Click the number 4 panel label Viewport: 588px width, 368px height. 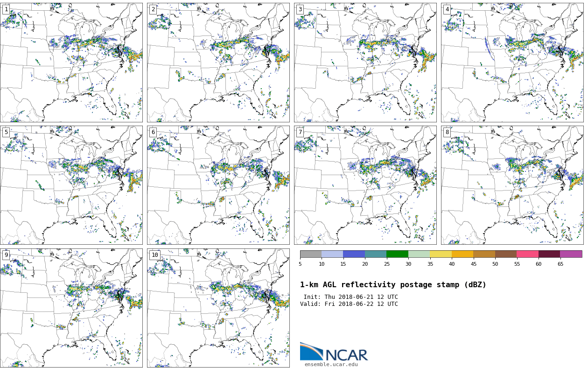click(447, 9)
